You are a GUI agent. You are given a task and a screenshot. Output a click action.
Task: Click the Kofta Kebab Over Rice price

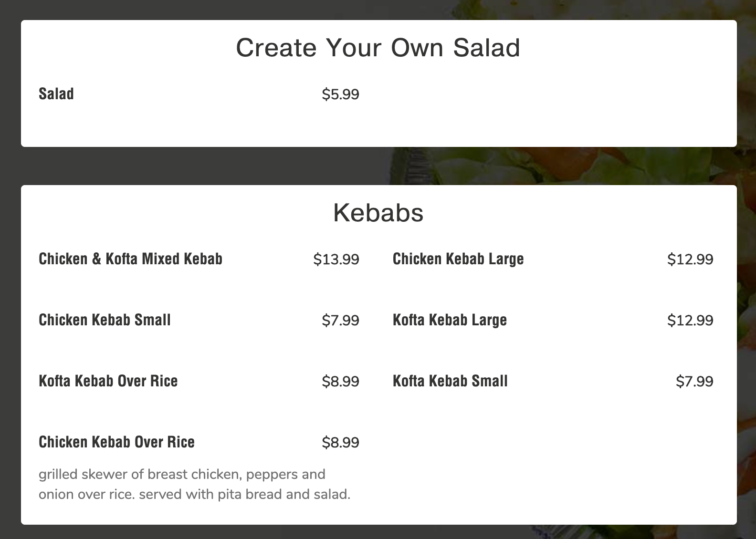pyautogui.click(x=340, y=382)
